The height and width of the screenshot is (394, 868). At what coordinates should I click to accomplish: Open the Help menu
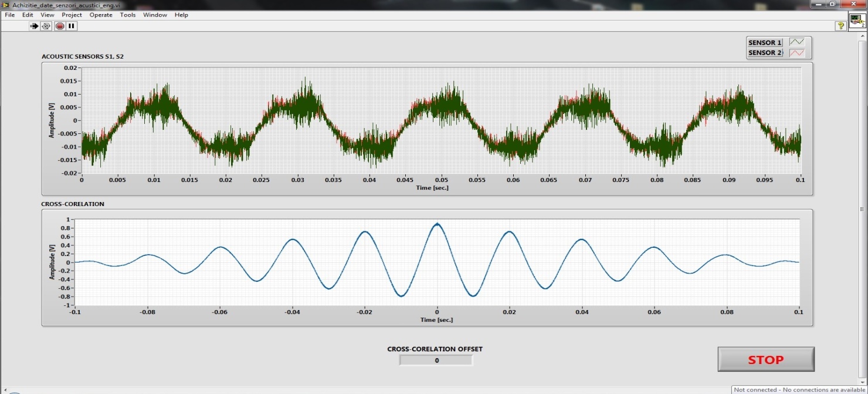[181, 15]
